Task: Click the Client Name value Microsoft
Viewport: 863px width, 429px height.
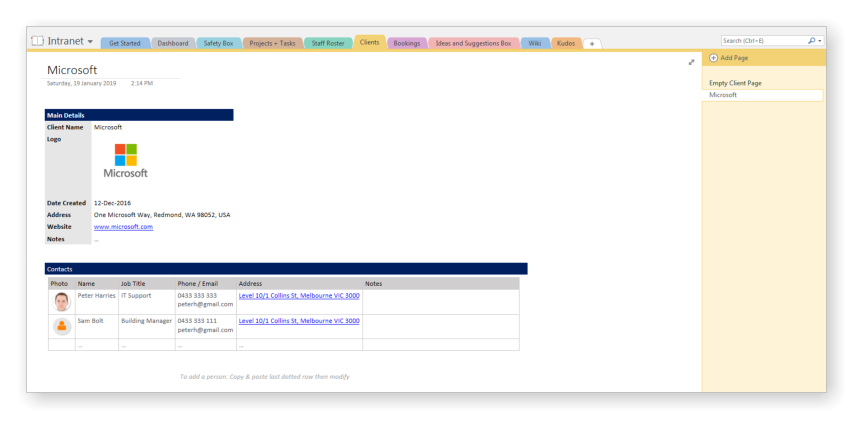Action: click(108, 127)
